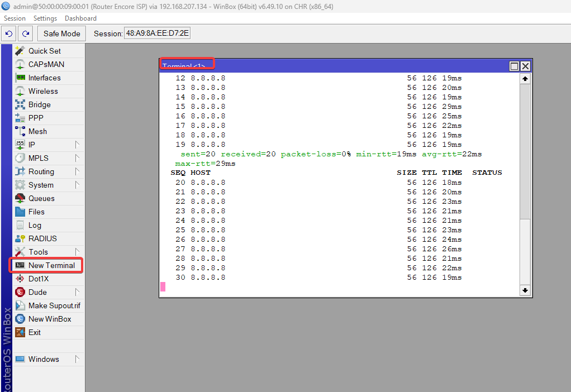This screenshot has height=392, width=571.
Task: Open the Files folder icon
Action: (20, 212)
